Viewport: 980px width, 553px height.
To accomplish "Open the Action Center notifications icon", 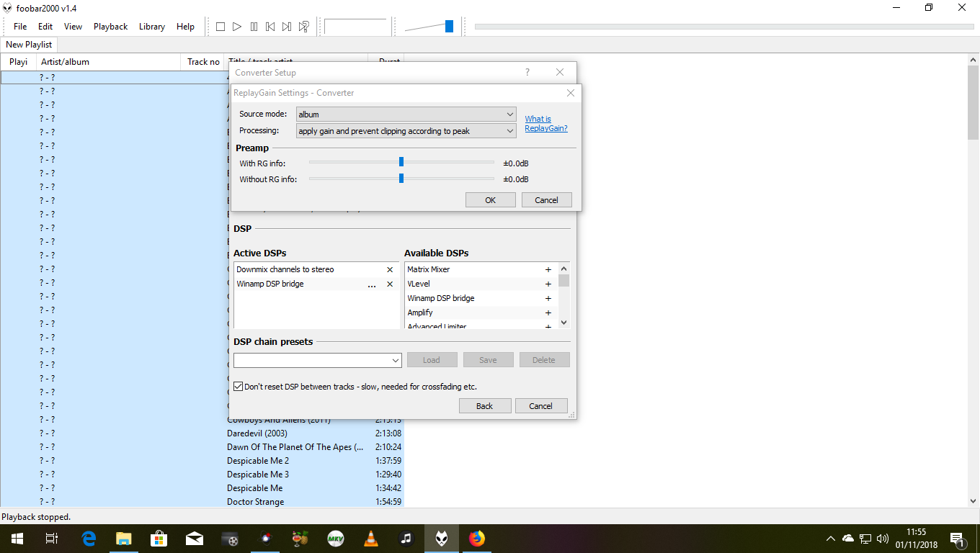I will (958, 539).
